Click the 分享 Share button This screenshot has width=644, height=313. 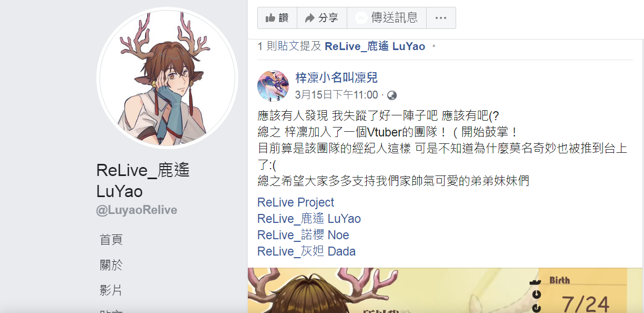[322, 18]
